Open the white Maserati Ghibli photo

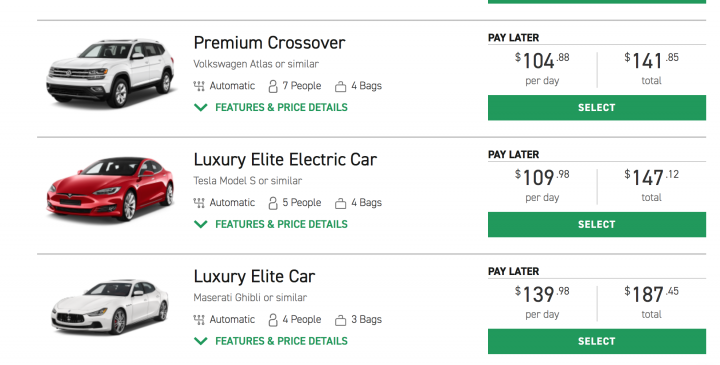(110, 307)
